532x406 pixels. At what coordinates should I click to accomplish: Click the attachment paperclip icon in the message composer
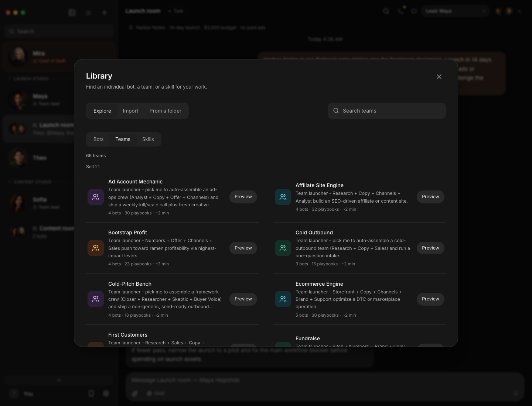pyautogui.click(x=135, y=393)
